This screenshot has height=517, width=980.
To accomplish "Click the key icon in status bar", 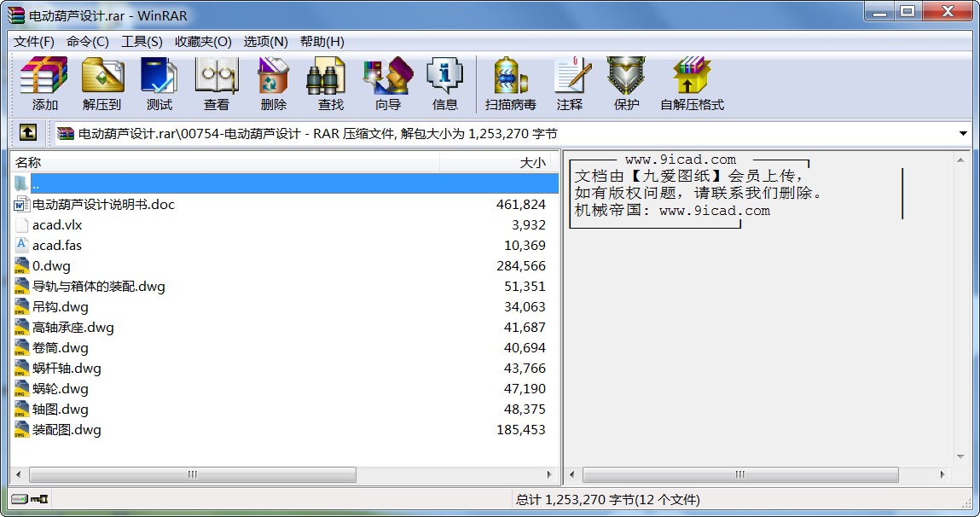I will pyautogui.click(x=39, y=499).
